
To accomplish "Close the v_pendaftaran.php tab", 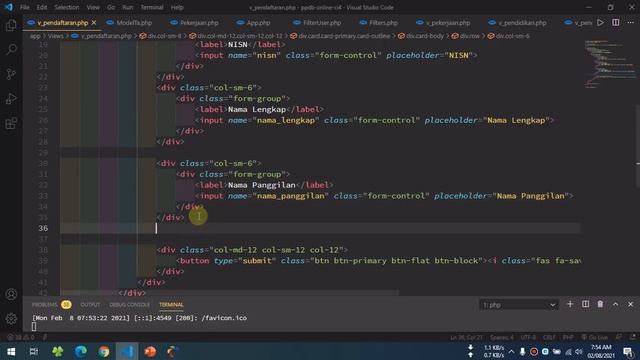I will coord(94,23).
